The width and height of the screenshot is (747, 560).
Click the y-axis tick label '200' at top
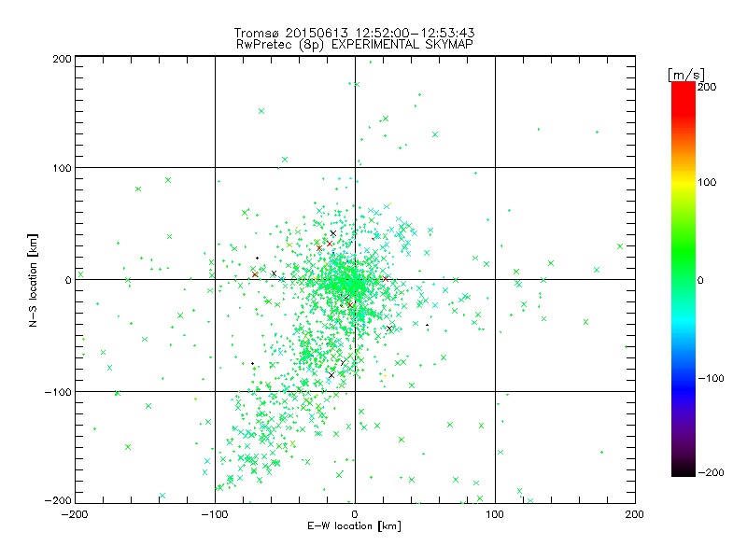pos(62,59)
